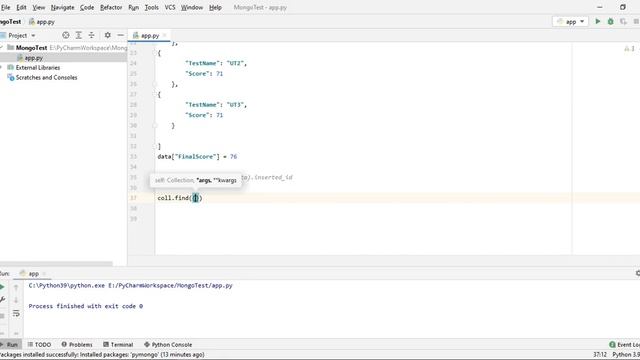The width and height of the screenshot is (640, 360).
Task: Toggle soft-wrap in Run console
Action: pos(16,313)
